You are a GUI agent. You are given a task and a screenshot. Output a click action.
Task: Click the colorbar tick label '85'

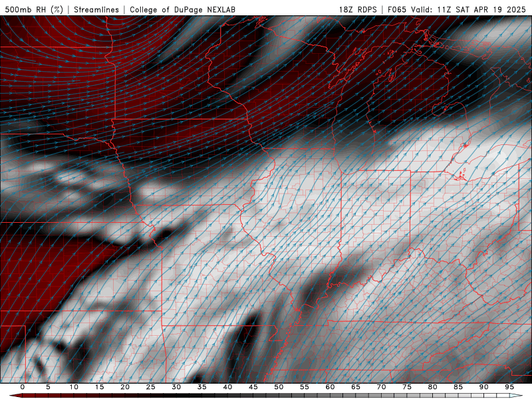click(458, 387)
